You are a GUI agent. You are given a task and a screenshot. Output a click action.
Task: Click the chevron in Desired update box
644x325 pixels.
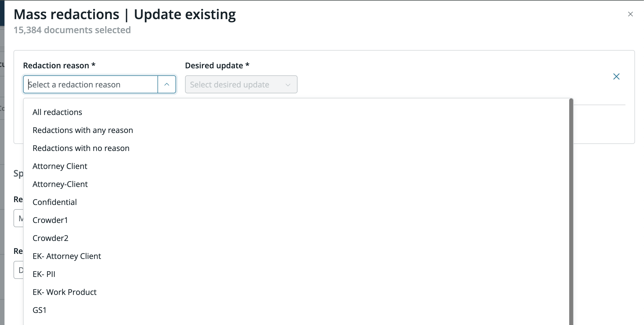click(x=288, y=85)
